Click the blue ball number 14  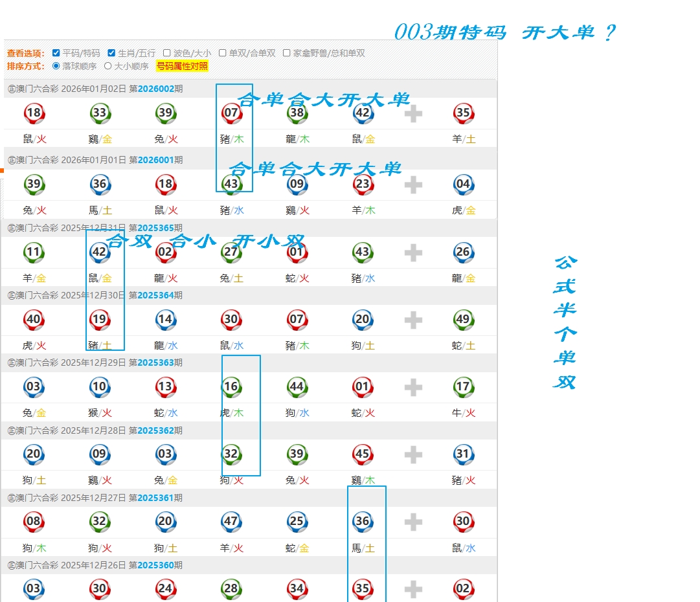(166, 319)
